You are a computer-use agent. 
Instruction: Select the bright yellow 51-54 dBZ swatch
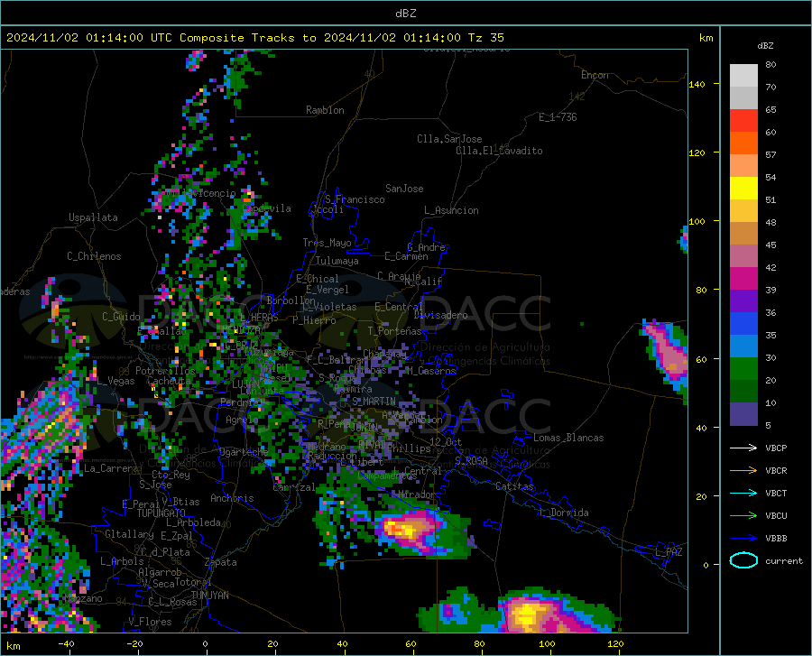(x=743, y=189)
